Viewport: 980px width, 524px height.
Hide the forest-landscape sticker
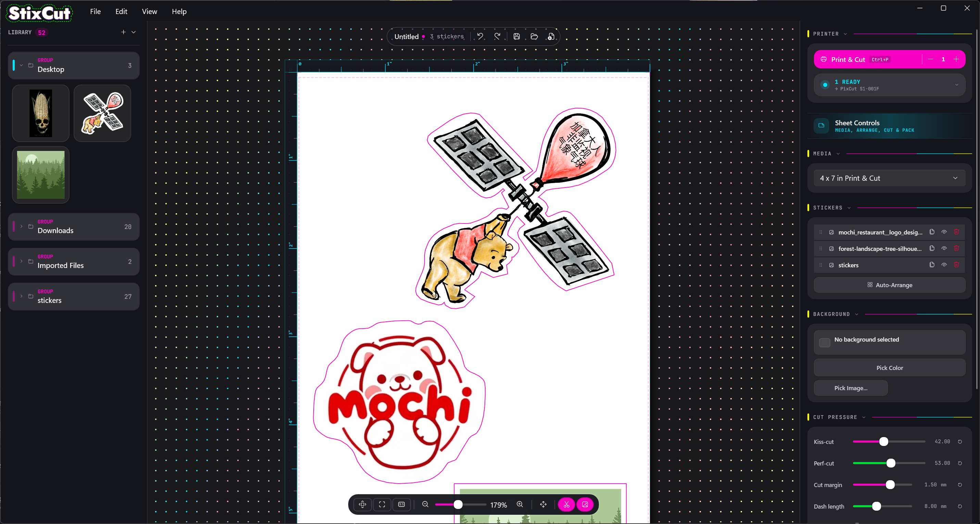944,248
